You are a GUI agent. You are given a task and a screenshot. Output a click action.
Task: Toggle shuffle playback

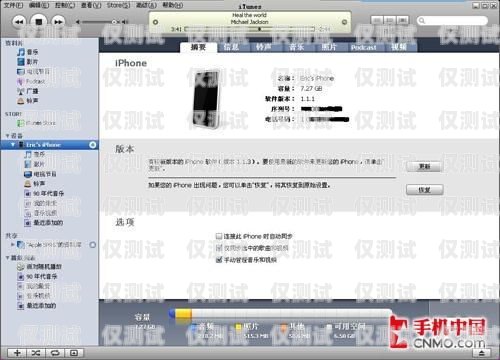(x=36, y=353)
